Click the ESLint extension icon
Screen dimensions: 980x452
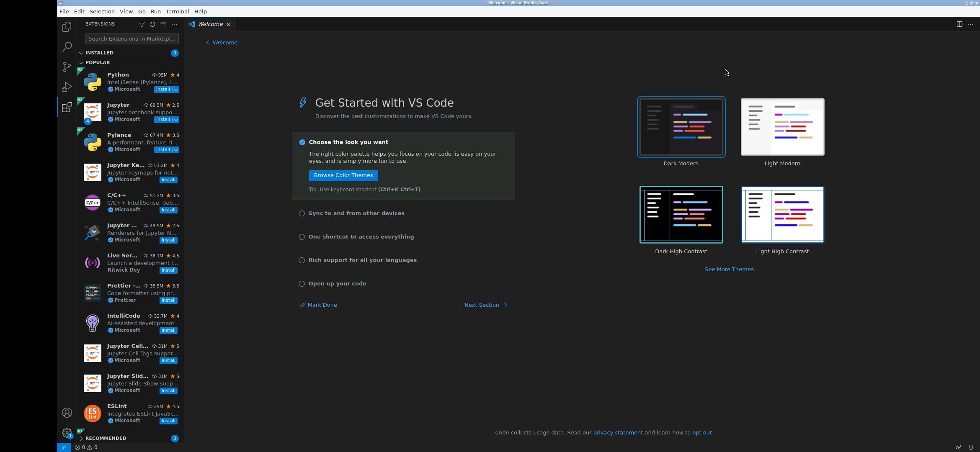pos(92,413)
